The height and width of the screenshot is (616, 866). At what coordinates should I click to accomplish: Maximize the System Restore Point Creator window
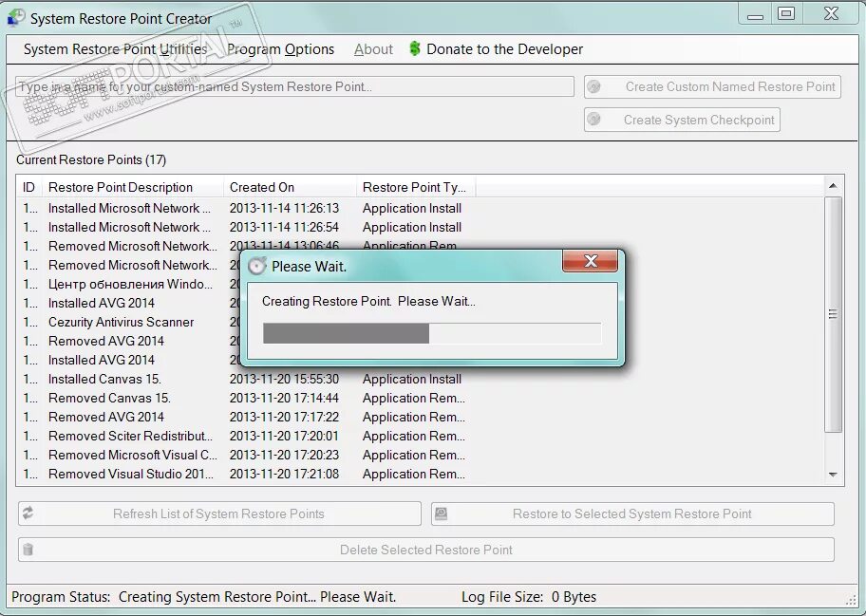coord(786,14)
